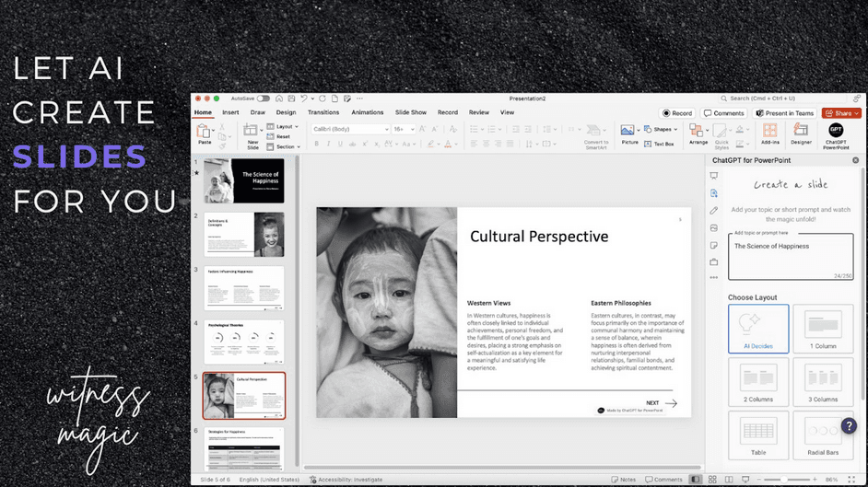Switch to the Animations tab

pyautogui.click(x=367, y=112)
